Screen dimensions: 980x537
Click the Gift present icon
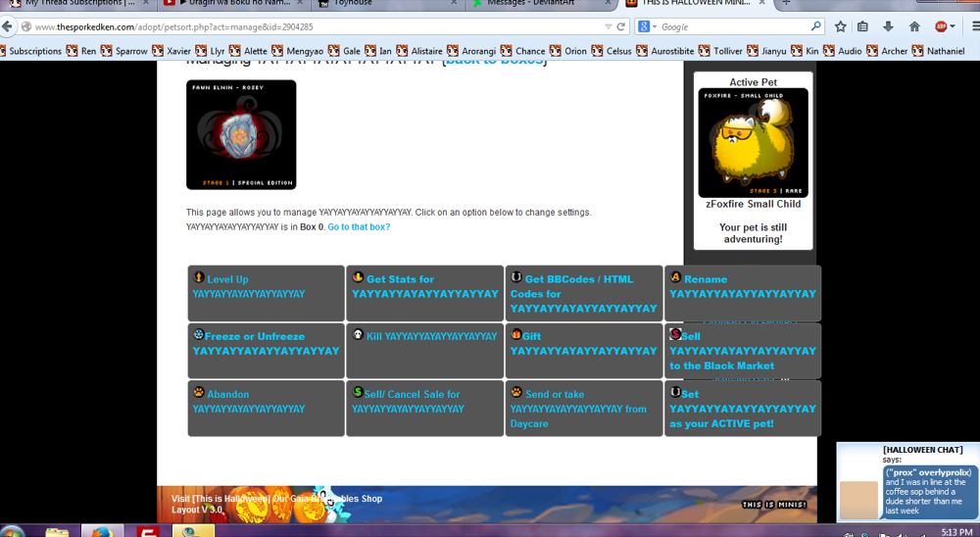[516, 334]
